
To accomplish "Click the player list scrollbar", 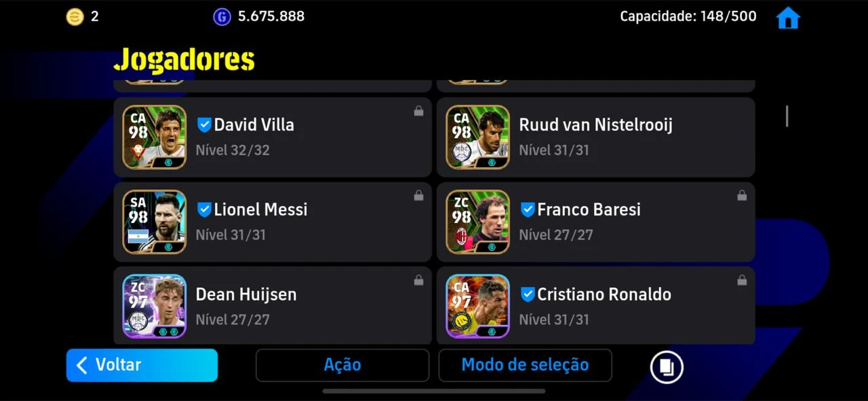I will pyautogui.click(x=787, y=117).
